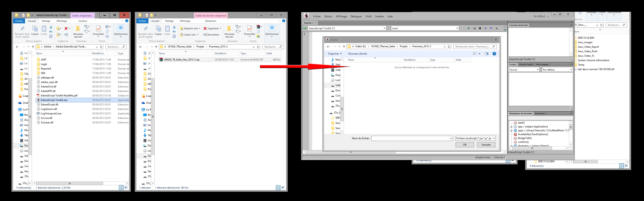Select the AMT folder in Adobe explorer
The width and height of the screenshot is (644, 201).
(x=43, y=59)
